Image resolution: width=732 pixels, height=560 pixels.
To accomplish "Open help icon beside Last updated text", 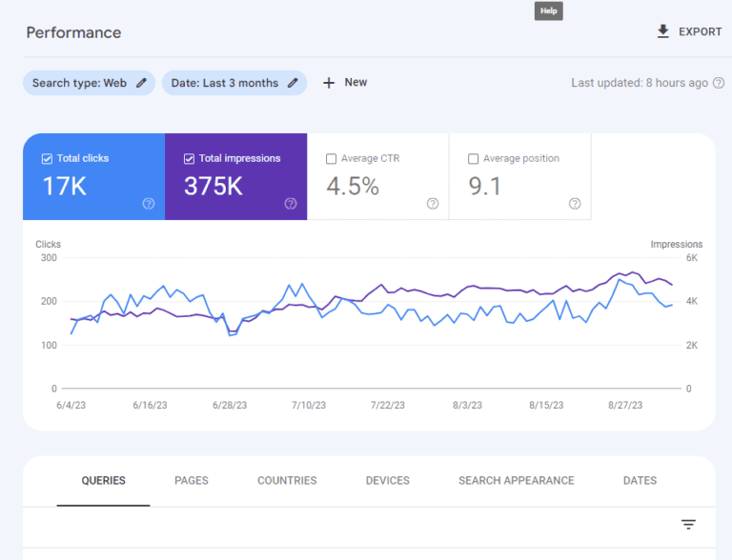I will click(718, 83).
